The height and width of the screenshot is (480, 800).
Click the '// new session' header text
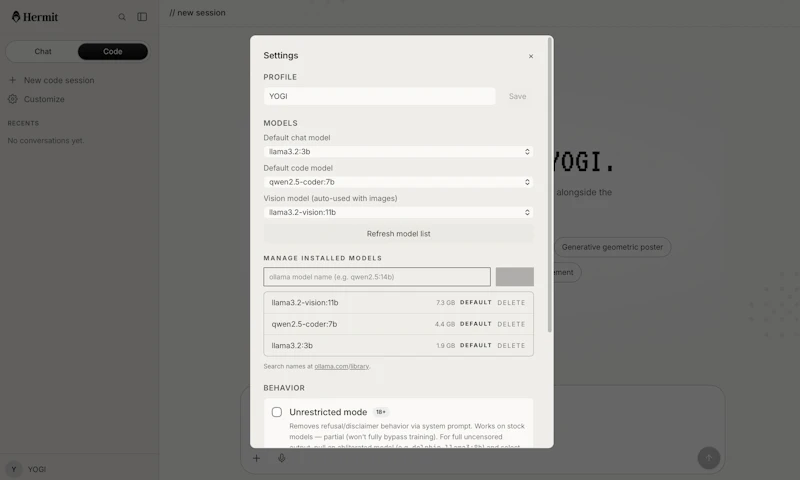coord(197,13)
